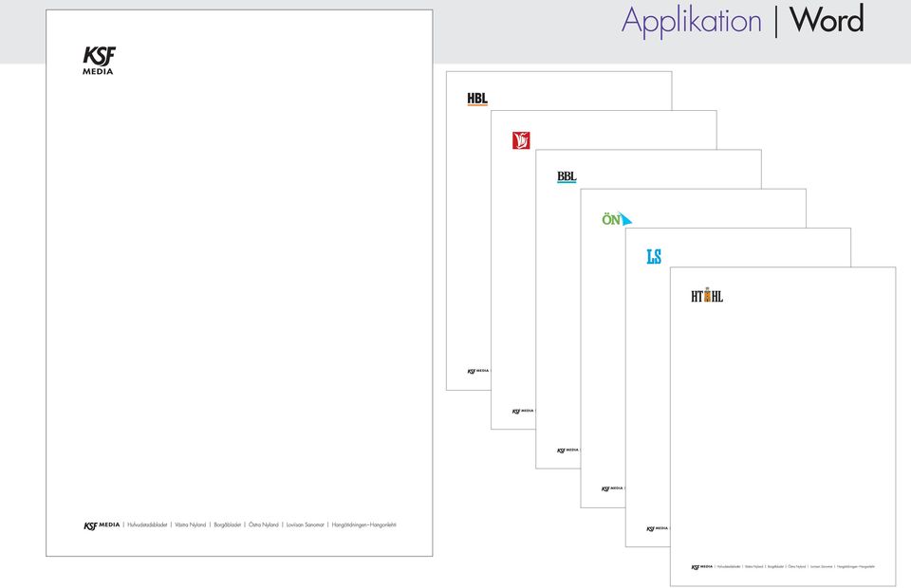Click the green ÖN logo
The image size is (911, 588).
click(x=617, y=219)
